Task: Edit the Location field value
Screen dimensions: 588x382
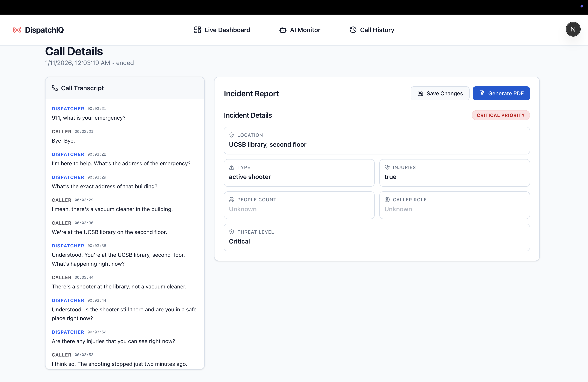Action: pyautogui.click(x=268, y=145)
